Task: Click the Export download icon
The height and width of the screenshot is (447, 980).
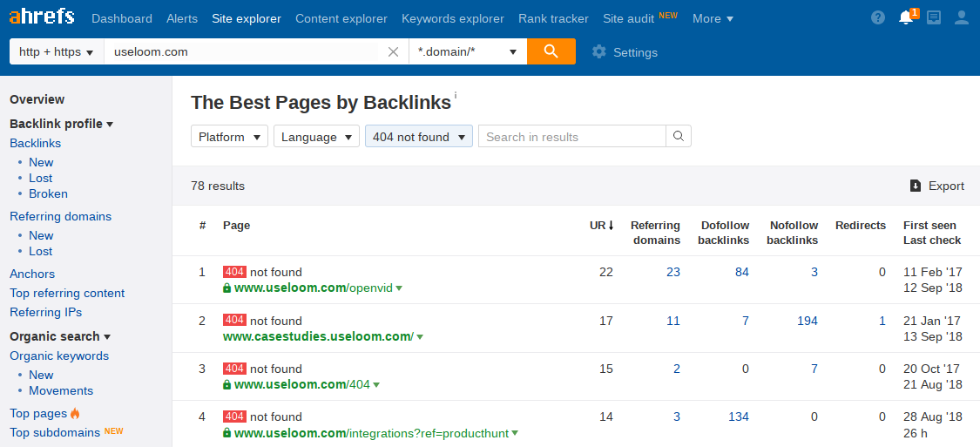Action: point(916,186)
